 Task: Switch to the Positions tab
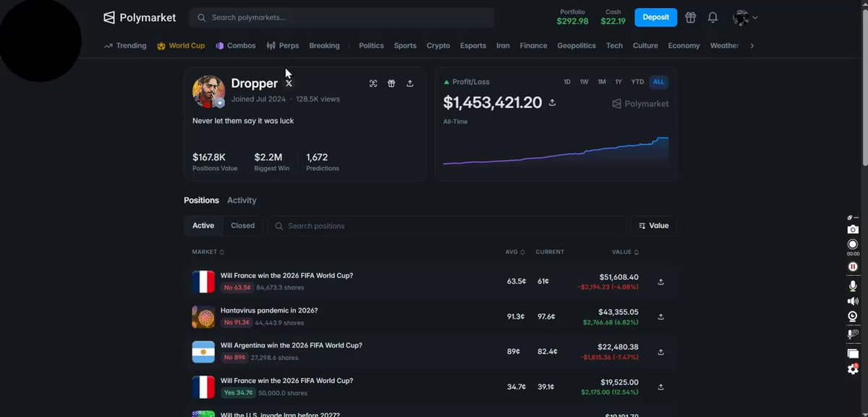[201, 201]
